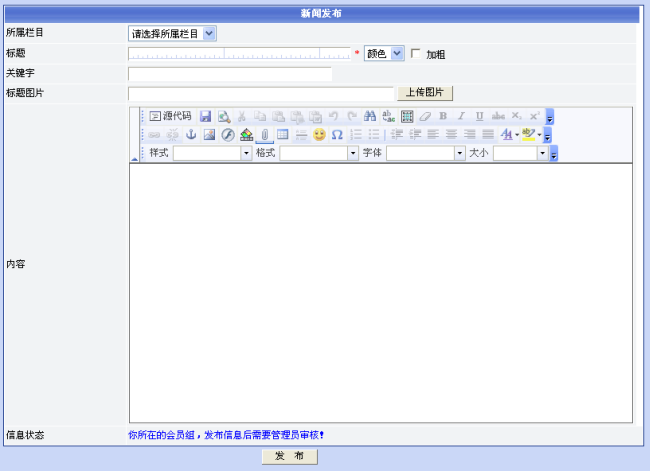
Task: Open the 颜色 title color dropdown
Action: click(384, 53)
